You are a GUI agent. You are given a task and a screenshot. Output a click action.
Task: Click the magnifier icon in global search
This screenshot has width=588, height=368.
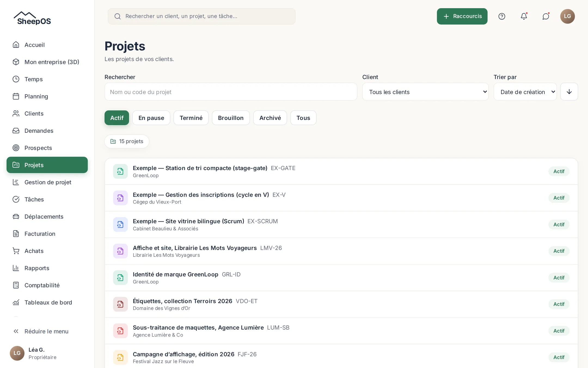(x=118, y=16)
